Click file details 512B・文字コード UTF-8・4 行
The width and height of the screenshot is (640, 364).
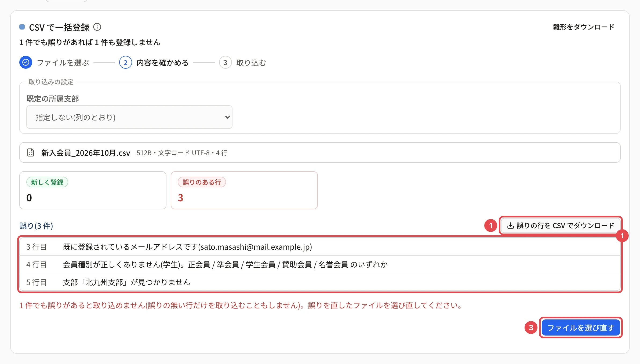[x=182, y=153]
